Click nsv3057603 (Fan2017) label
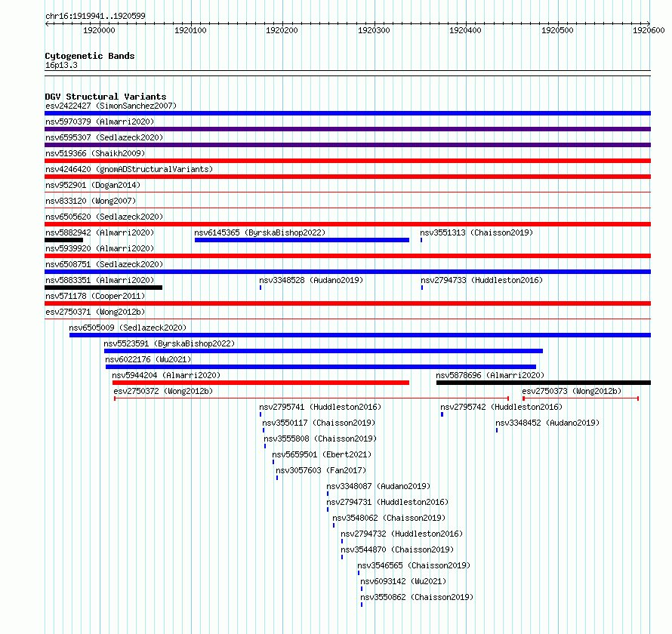This screenshot has width=672, height=634. pos(321,470)
